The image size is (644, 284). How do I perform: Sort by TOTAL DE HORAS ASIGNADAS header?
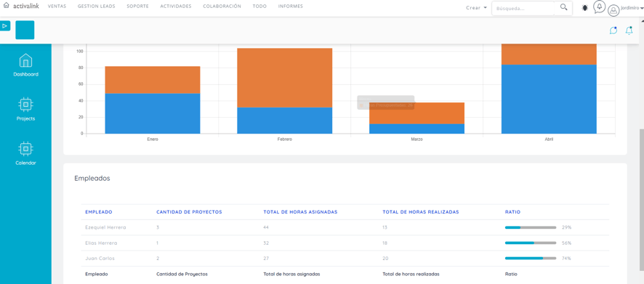(300, 212)
